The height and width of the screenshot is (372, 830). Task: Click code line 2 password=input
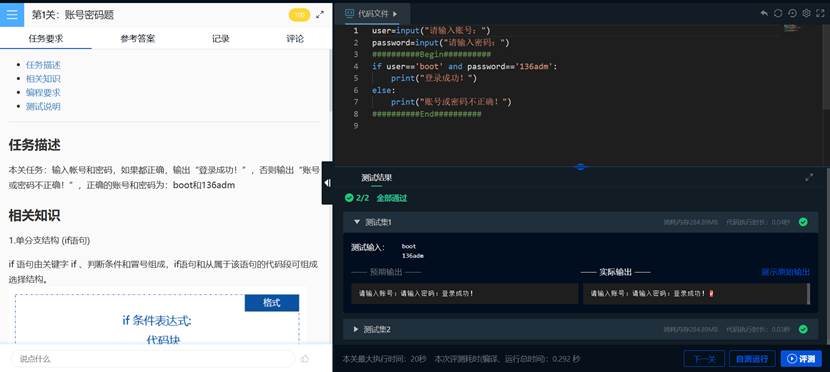pyautogui.click(x=440, y=43)
